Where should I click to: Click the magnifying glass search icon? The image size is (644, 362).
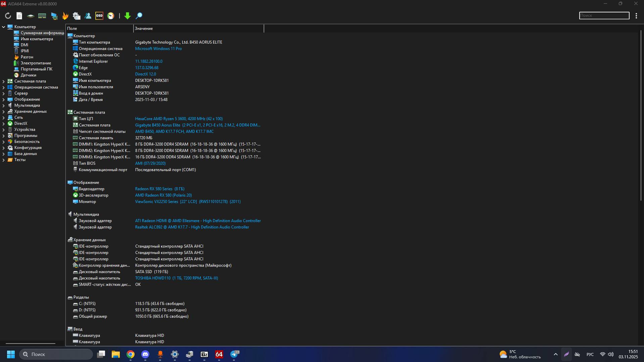(139, 16)
